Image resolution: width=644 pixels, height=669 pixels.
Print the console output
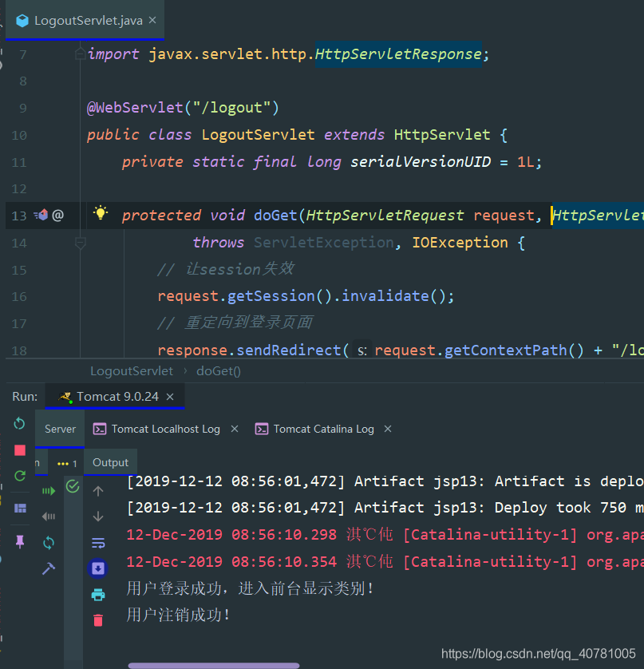point(97,595)
